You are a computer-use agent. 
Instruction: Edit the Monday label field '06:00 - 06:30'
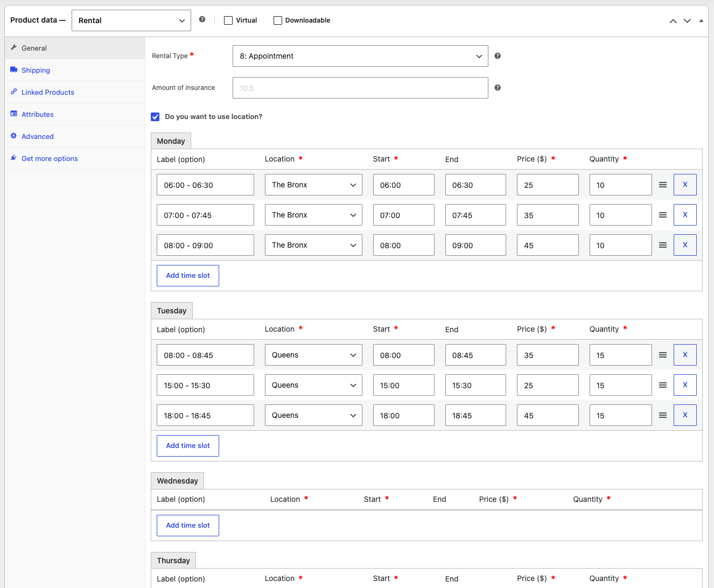[x=205, y=185]
